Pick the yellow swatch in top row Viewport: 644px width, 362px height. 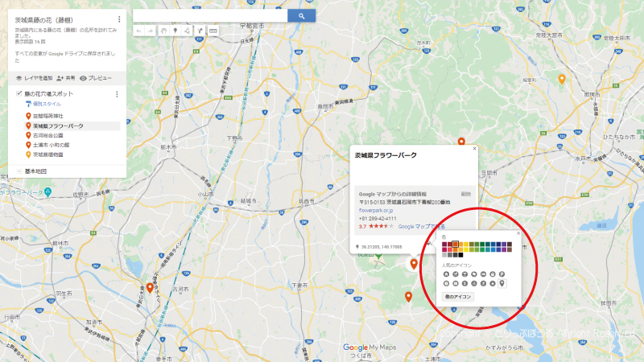coord(466,245)
